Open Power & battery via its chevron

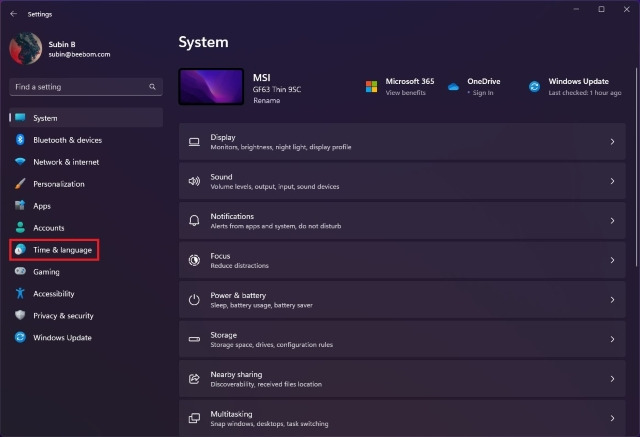click(x=612, y=300)
